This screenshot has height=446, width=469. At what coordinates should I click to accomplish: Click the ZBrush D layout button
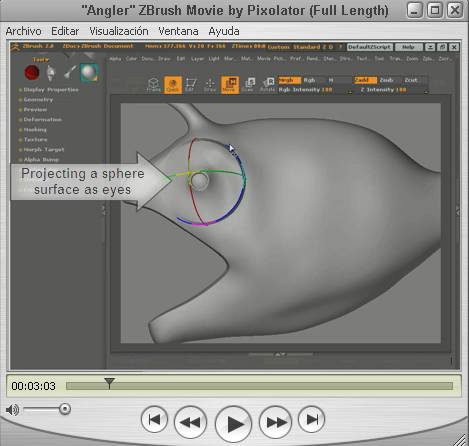331,47
